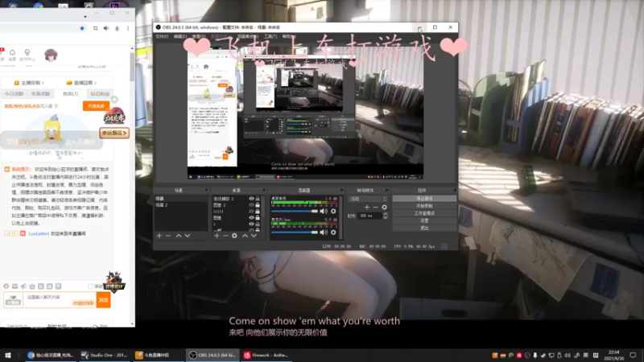Move the selected scene up
The height and width of the screenshot is (362, 644).
point(179,236)
